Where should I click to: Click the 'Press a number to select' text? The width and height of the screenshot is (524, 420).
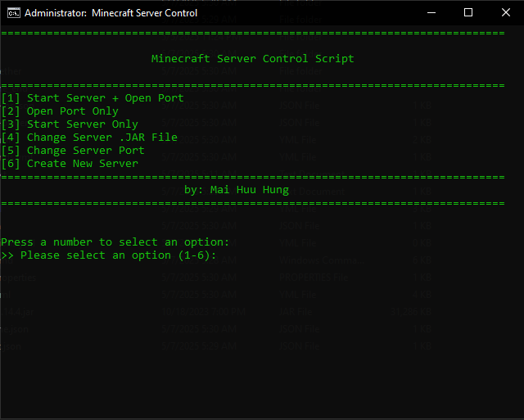click(115, 242)
